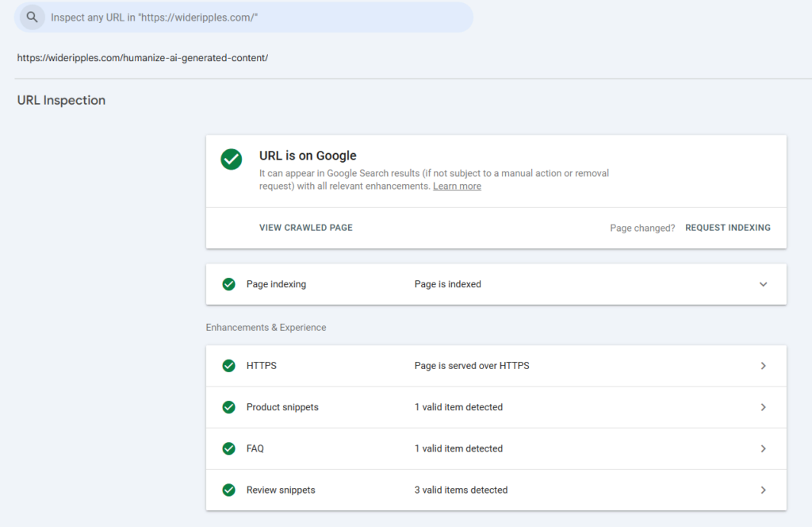812x527 pixels.
Task: Open the Learn more link
Action: pyautogui.click(x=457, y=186)
